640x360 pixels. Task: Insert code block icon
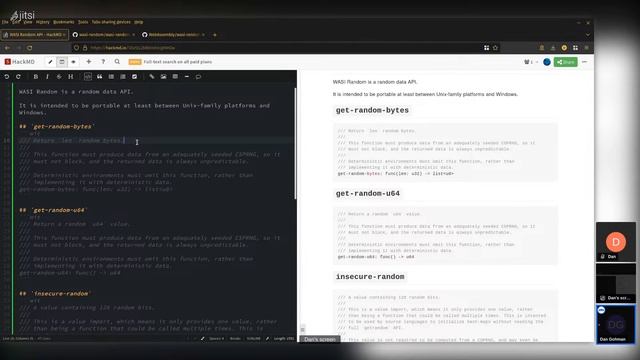[88, 76]
